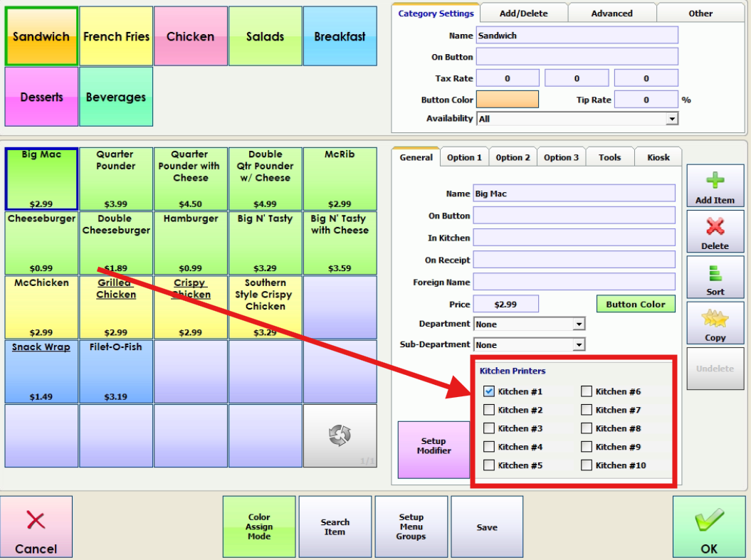The width and height of the screenshot is (751, 560).
Task: Select the General item tab
Action: 416,157
